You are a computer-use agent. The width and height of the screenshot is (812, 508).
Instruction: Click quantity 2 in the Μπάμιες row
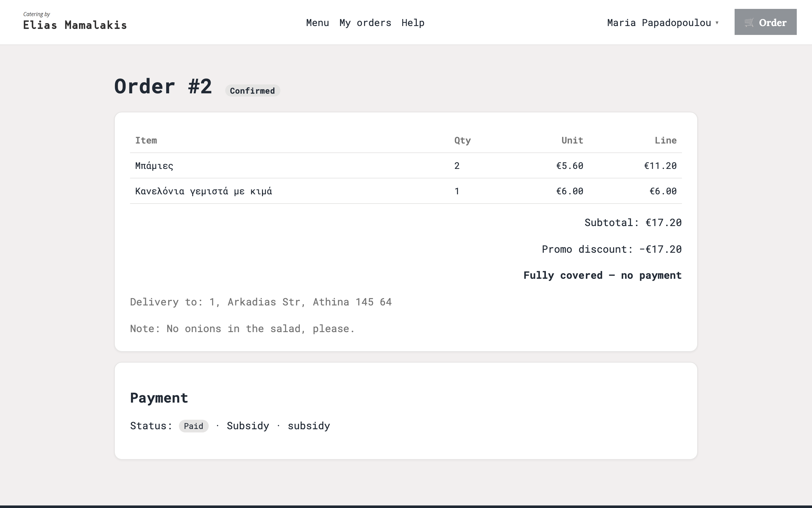tap(457, 166)
